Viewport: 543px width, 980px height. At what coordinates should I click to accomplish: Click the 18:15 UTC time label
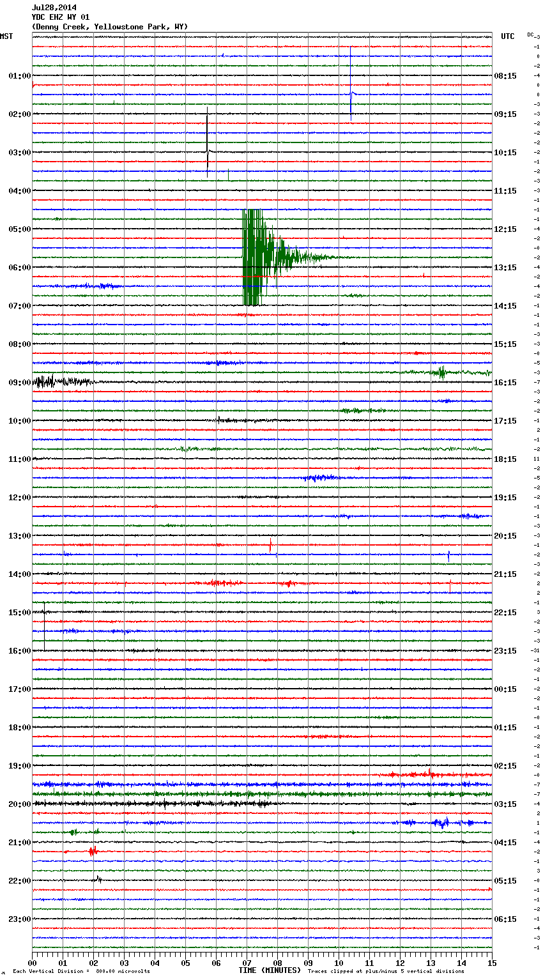click(505, 459)
